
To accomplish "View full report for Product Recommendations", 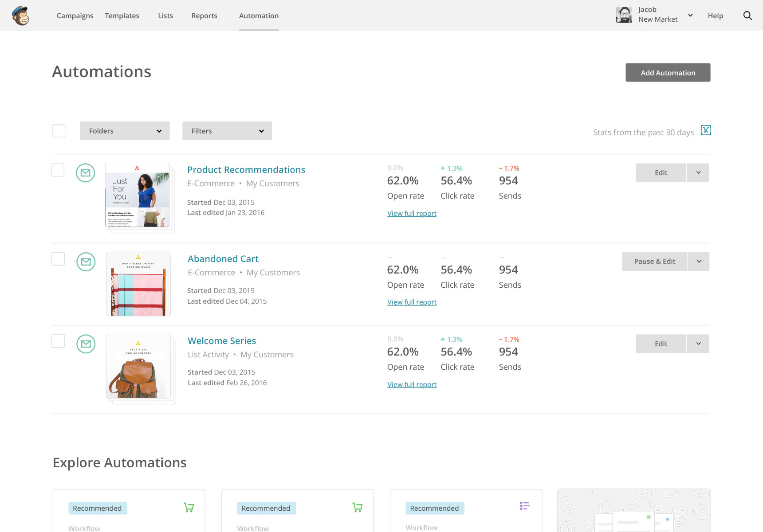I will point(412,213).
